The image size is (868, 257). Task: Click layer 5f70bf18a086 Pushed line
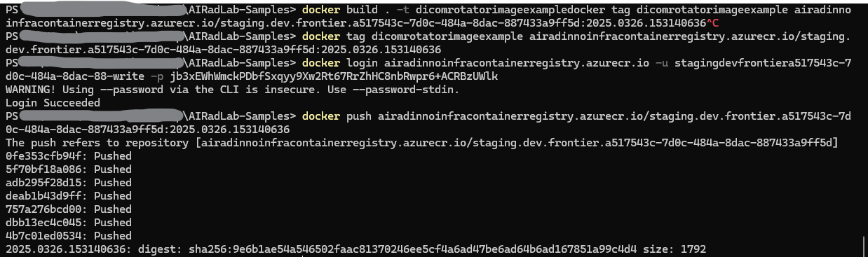68,169
